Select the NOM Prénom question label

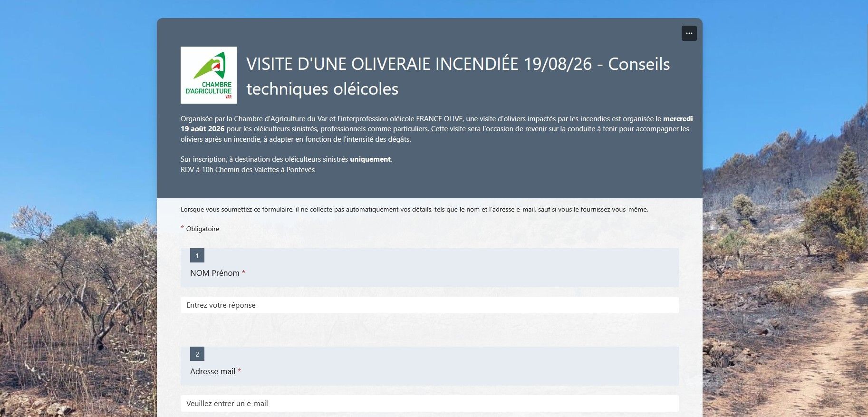point(215,273)
